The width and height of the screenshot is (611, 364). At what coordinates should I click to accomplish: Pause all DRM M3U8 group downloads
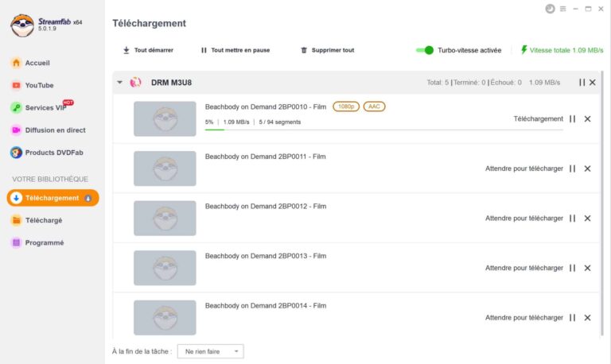pyautogui.click(x=582, y=82)
